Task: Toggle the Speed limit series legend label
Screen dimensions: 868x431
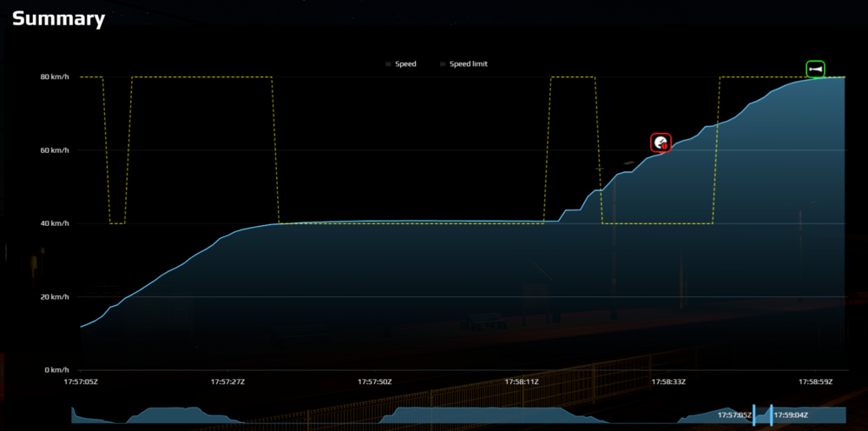Action: pyautogui.click(x=468, y=63)
